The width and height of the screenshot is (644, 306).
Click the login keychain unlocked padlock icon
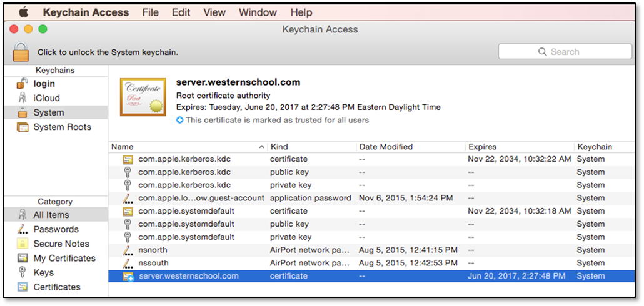pos(22,83)
